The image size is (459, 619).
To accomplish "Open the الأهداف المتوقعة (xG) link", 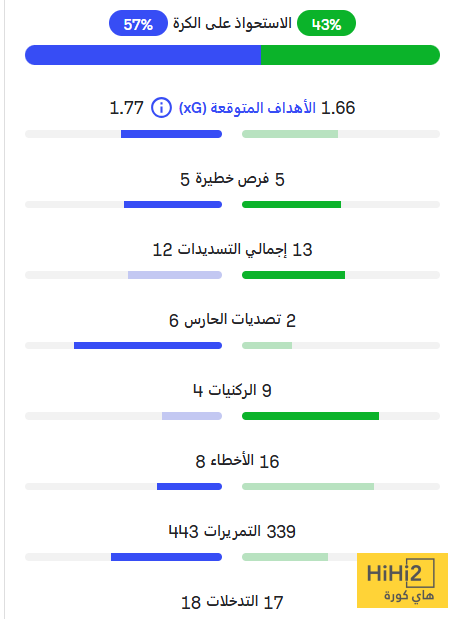I will coord(247,108).
